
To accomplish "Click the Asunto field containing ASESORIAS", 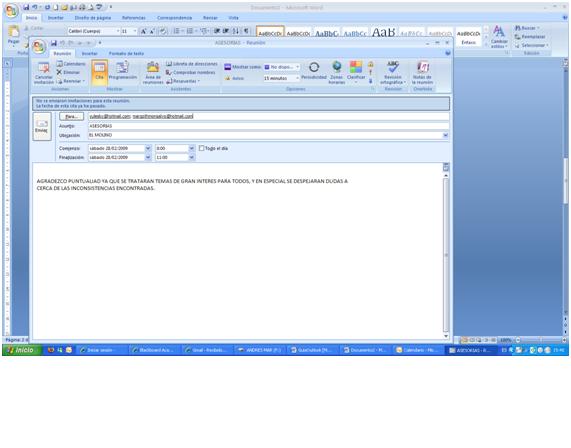I will pos(268,126).
